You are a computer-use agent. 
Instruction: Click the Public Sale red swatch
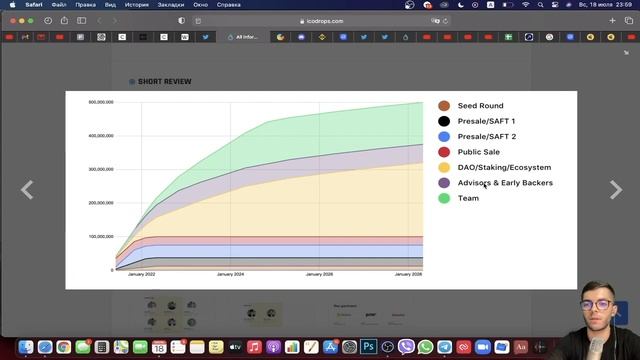(444, 152)
